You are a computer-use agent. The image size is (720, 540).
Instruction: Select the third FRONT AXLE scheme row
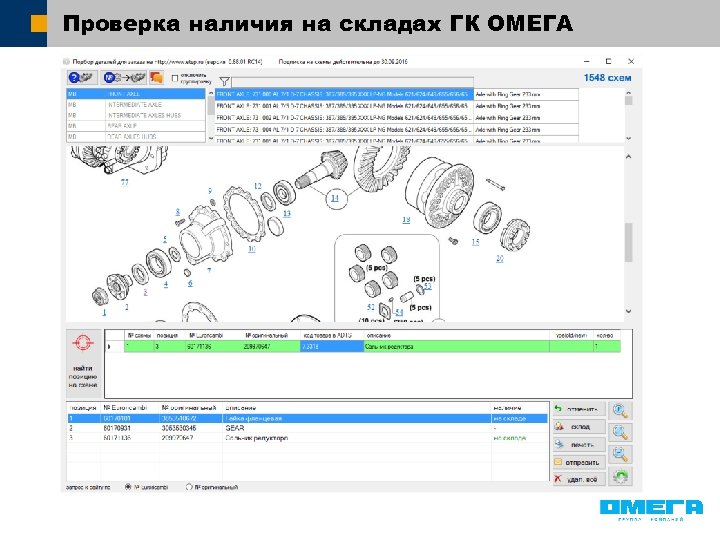(x=397, y=118)
